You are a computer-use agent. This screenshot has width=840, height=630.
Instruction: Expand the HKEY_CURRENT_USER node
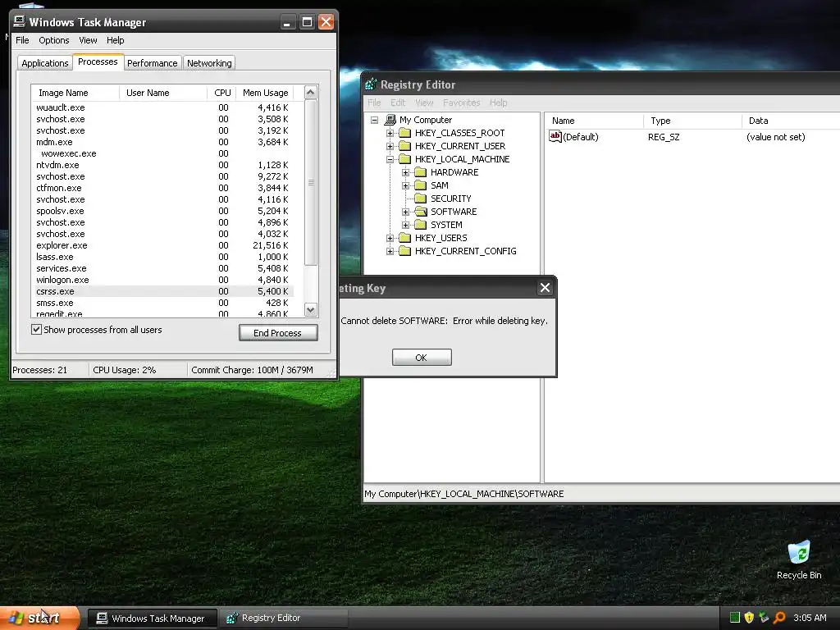click(390, 146)
